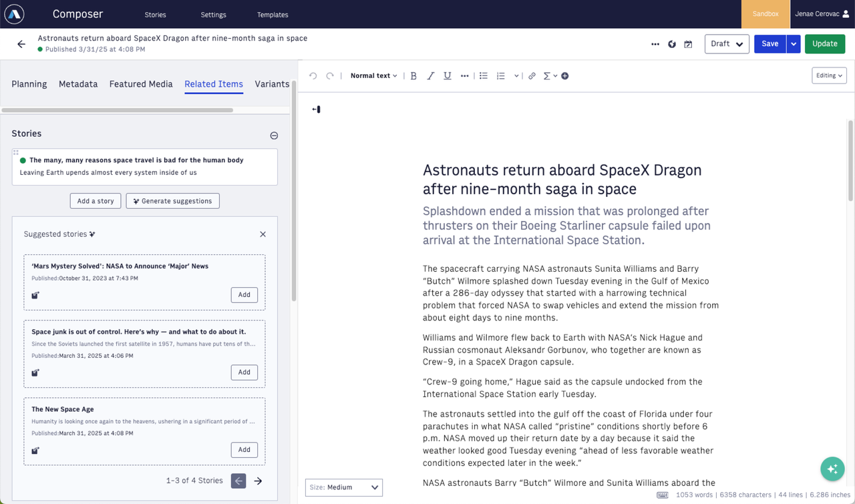Image resolution: width=855 pixels, height=504 pixels.
Task: Switch to the Metadata tab
Action: click(x=78, y=84)
